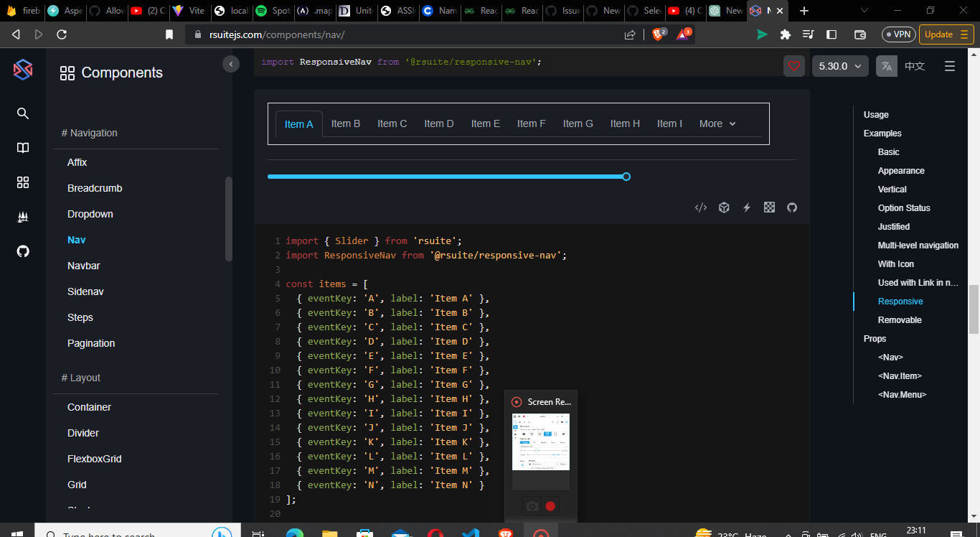Image resolution: width=980 pixels, height=537 pixels.
Task: Toggle the VPN indicator in the browser toolbar
Action: pos(898,34)
